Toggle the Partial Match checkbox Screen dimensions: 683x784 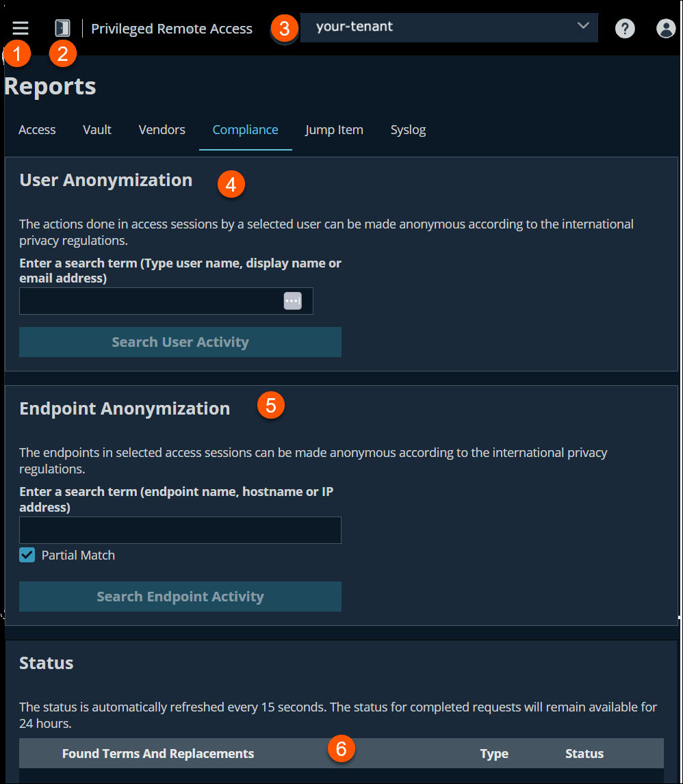pyautogui.click(x=27, y=555)
